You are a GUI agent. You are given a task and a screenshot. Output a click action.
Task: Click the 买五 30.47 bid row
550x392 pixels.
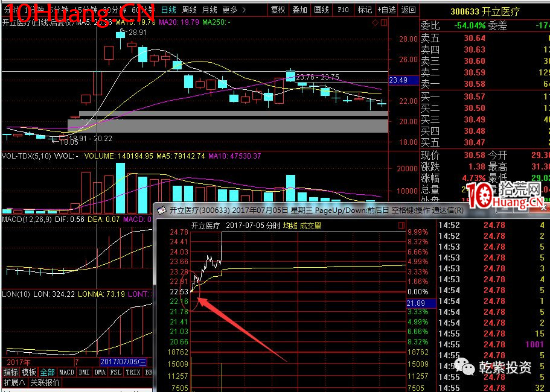[485, 142]
